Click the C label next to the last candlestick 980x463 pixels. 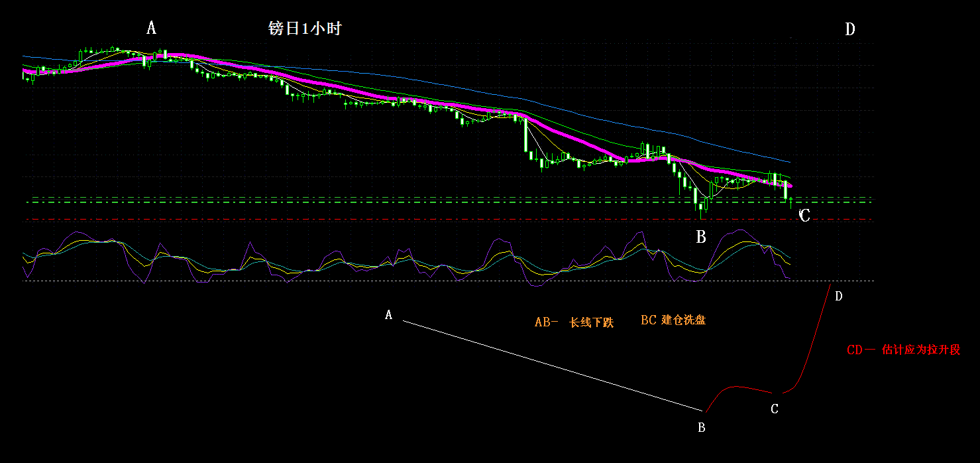point(804,216)
